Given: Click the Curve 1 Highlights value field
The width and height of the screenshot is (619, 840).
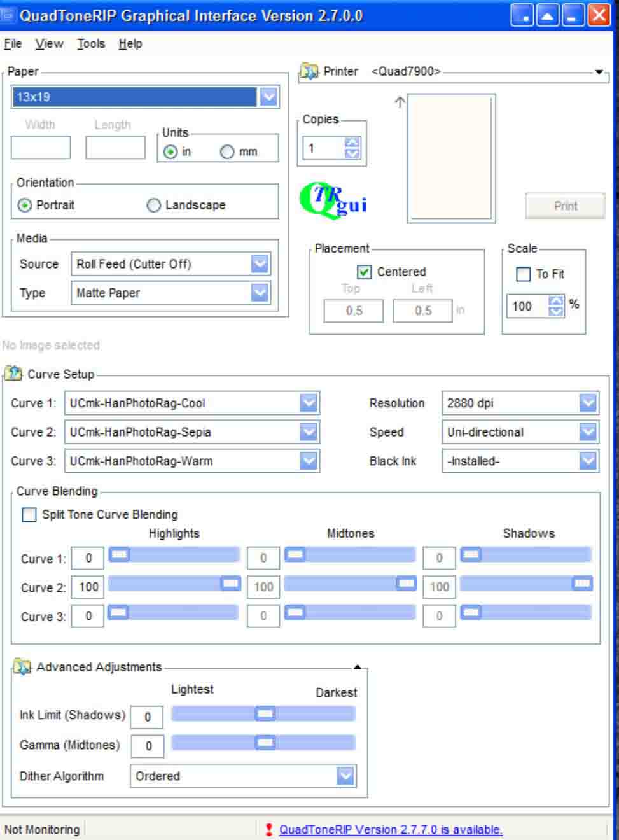Looking at the screenshot, I should point(88,559).
